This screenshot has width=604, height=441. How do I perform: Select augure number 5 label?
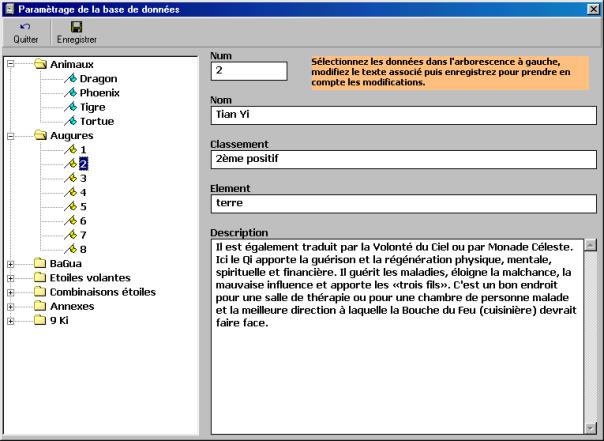pyautogui.click(x=83, y=206)
